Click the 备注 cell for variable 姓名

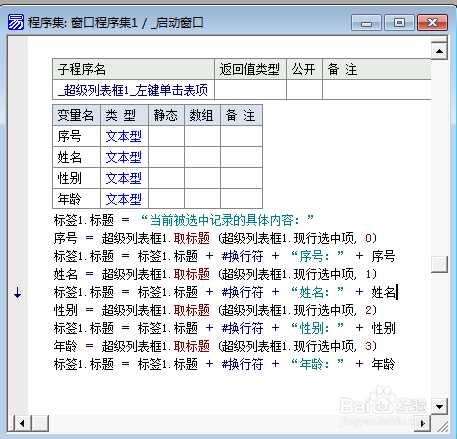(241, 157)
